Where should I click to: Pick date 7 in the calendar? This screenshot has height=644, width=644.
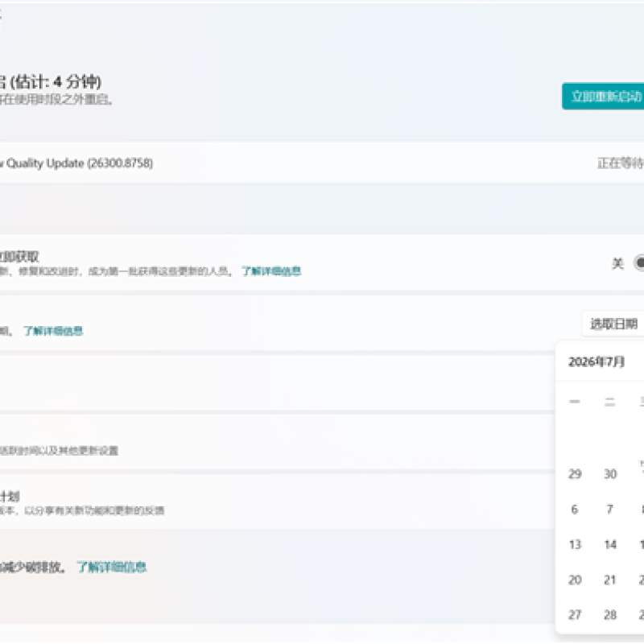610,510
